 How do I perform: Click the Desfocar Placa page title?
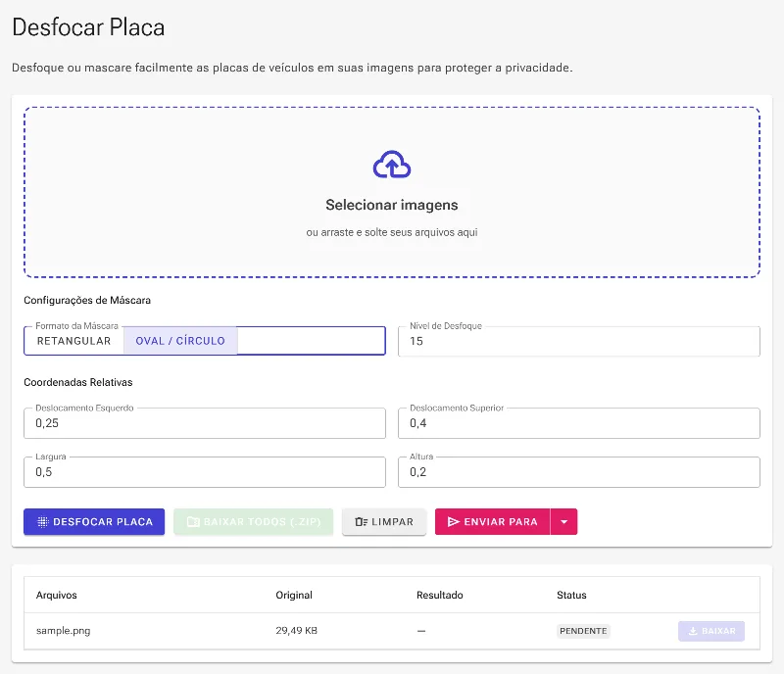click(x=88, y=27)
